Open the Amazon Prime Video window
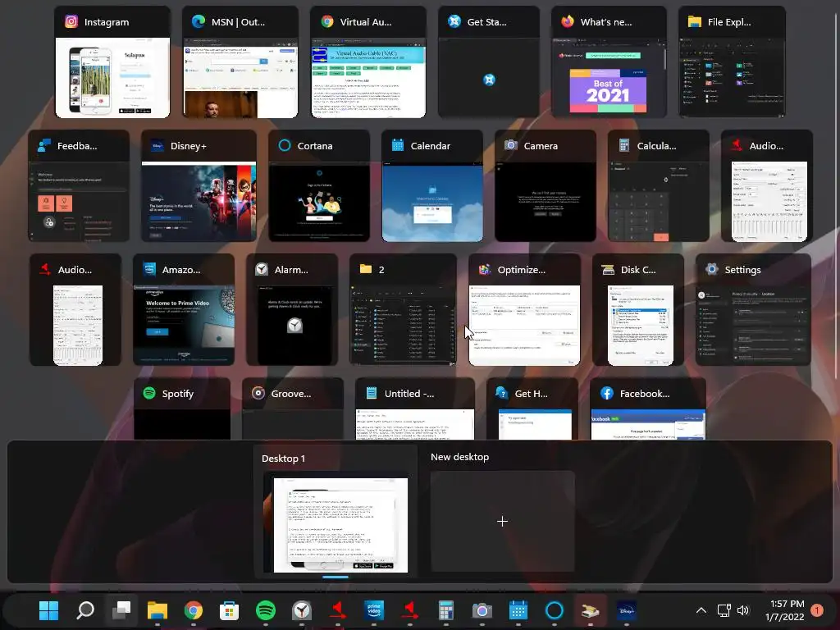The image size is (840, 630). tap(184, 309)
